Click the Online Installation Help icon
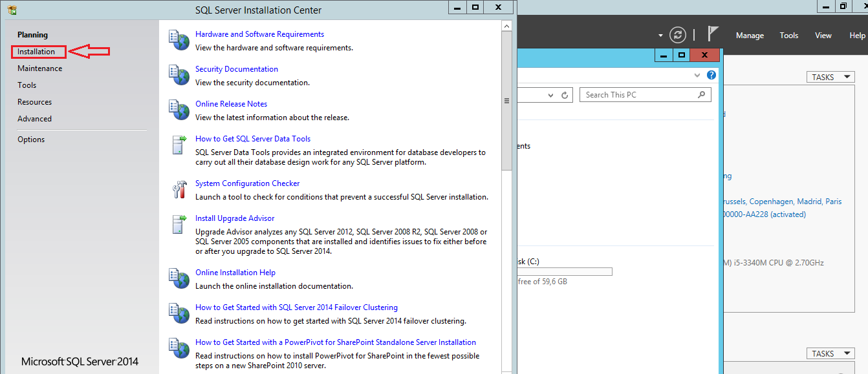This screenshot has height=374, width=868. [x=179, y=278]
